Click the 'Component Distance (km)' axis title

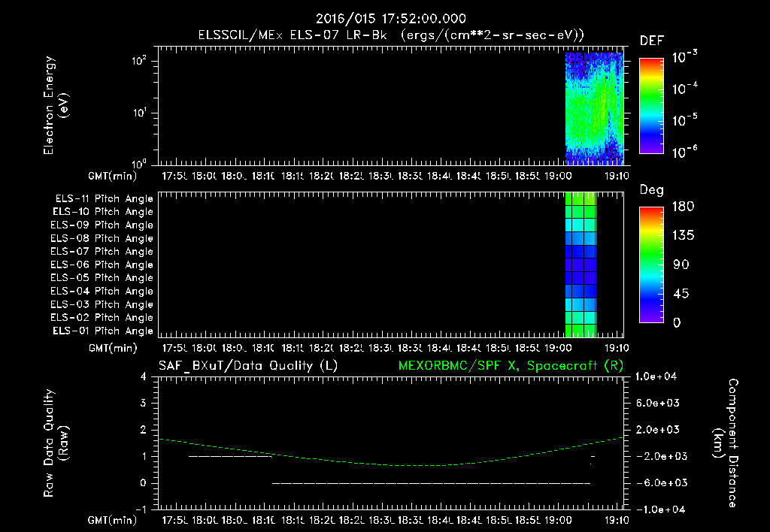pyautogui.click(x=726, y=443)
